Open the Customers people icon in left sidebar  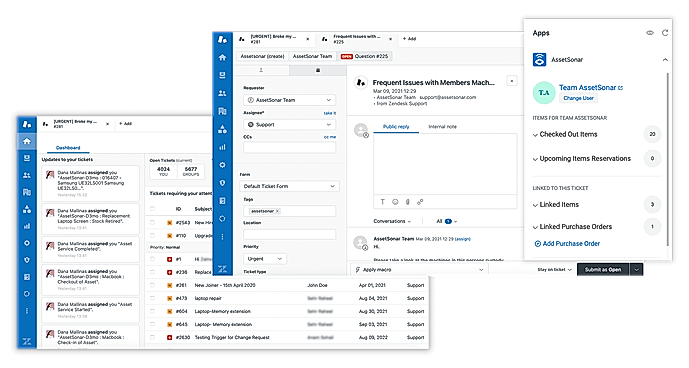[x=27, y=175]
